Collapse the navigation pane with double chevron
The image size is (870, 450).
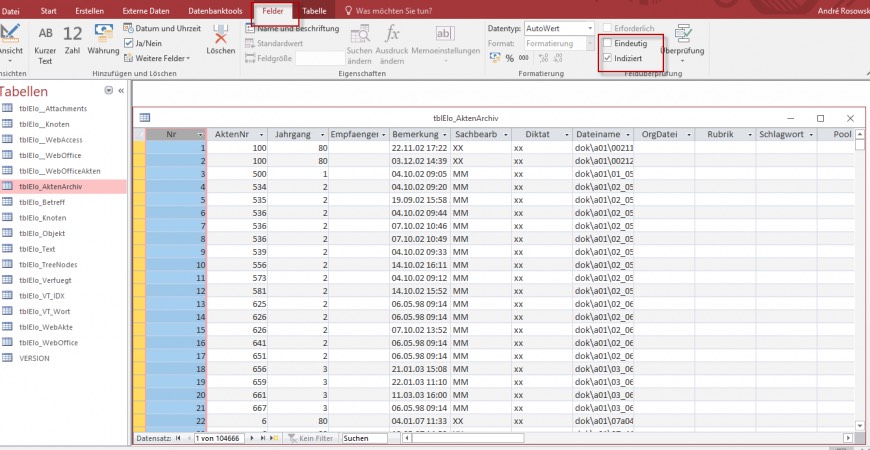pyautogui.click(x=121, y=90)
